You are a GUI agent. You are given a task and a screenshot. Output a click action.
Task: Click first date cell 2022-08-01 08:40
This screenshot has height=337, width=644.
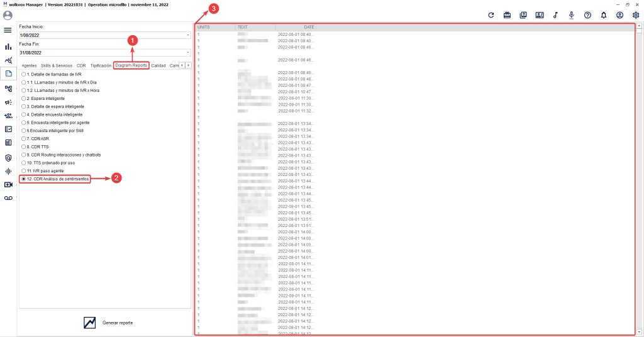click(x=296, y=35)
